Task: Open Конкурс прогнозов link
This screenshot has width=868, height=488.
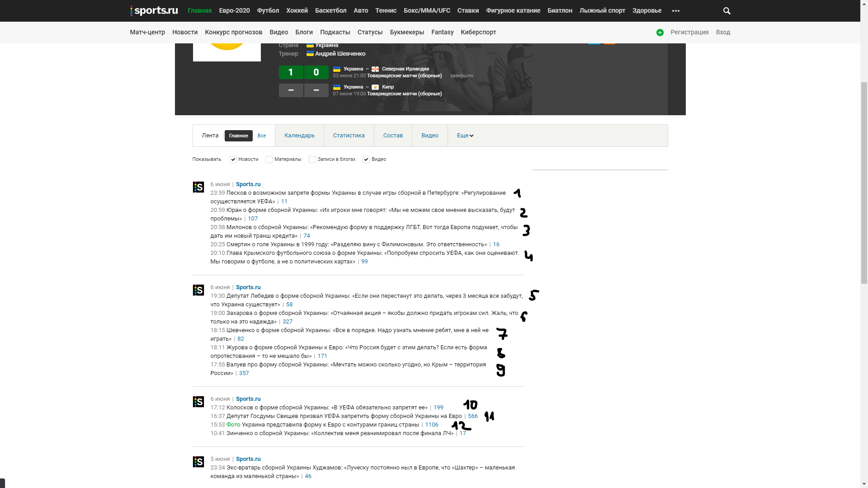Action: pyautogui.click(x=234, y=33)
